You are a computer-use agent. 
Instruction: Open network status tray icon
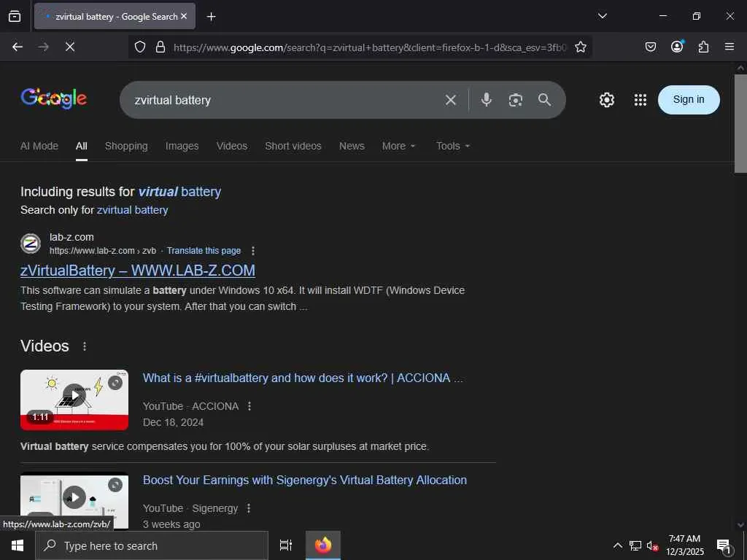tap(635, 545)
